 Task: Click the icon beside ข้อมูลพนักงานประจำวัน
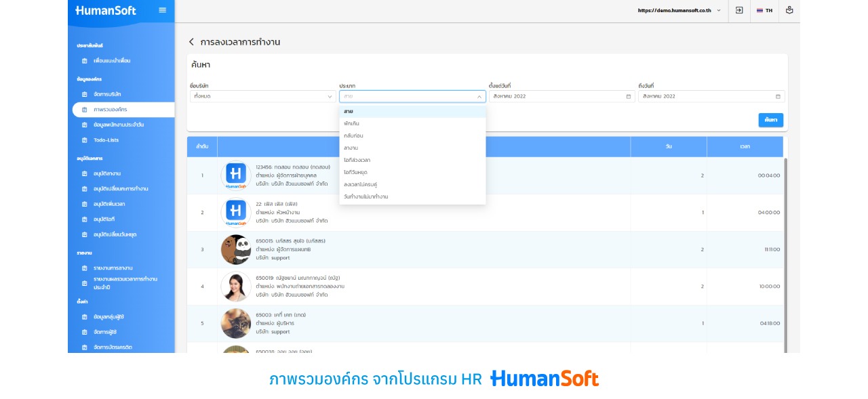(x=85, y=125)
